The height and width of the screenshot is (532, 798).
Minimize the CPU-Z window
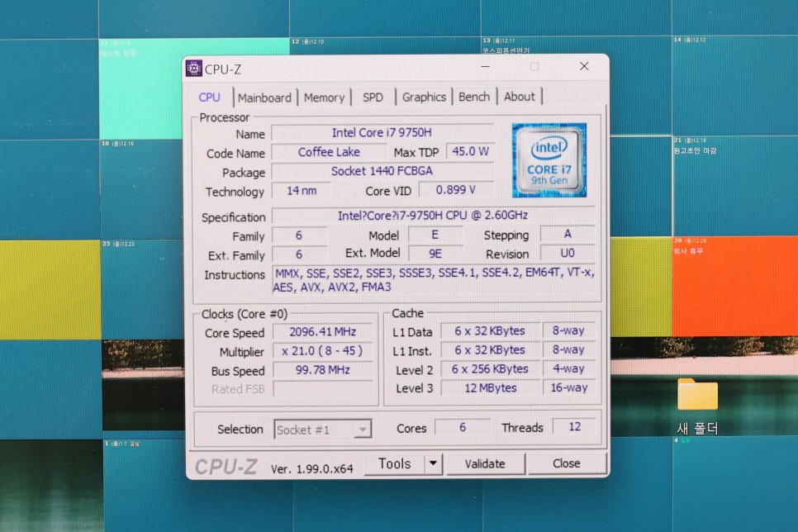[486, 67]
